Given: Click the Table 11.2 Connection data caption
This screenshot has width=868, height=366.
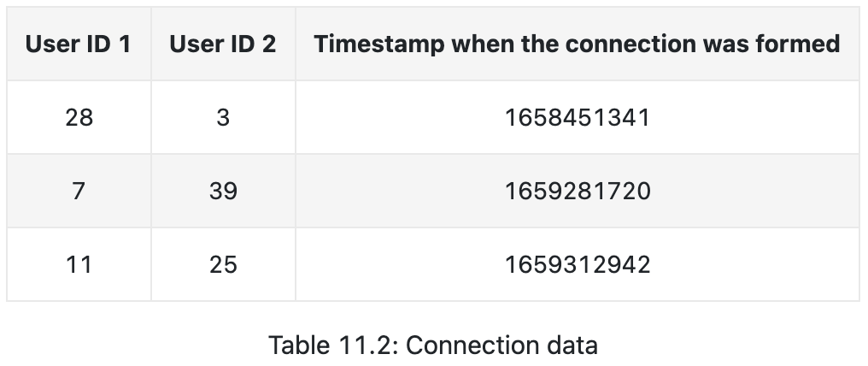Looking at the screenshot, I should tap(433, 345).
